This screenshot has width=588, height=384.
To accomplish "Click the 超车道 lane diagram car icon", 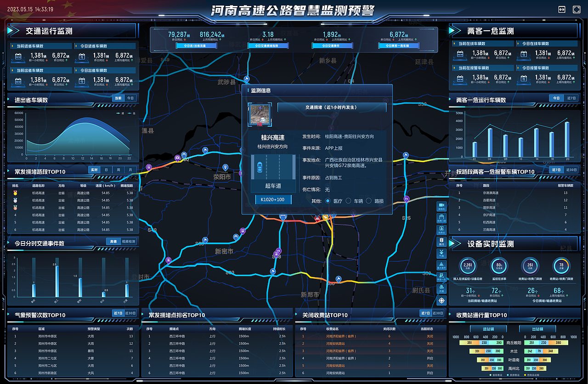I will coord(260,167).
